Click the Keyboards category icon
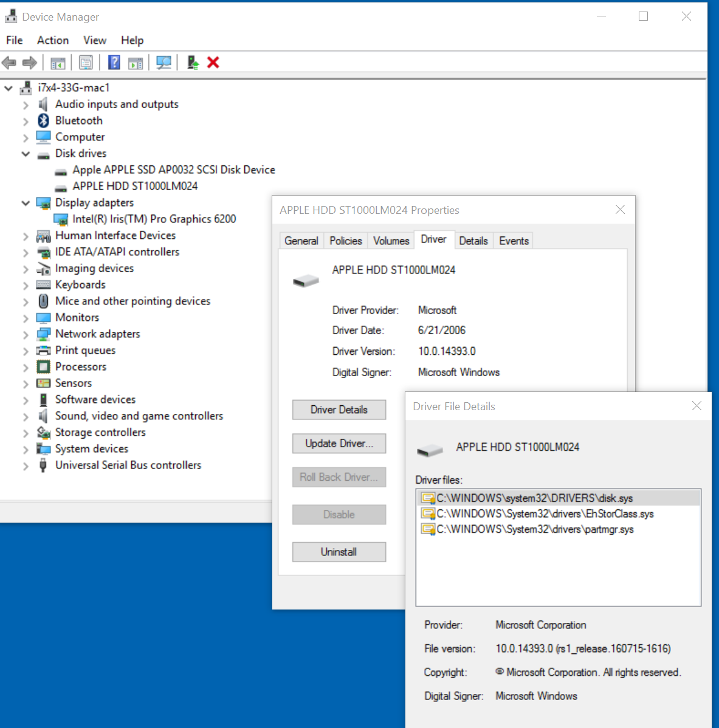Viewport: 719px width, 728px height. (43, 284)
